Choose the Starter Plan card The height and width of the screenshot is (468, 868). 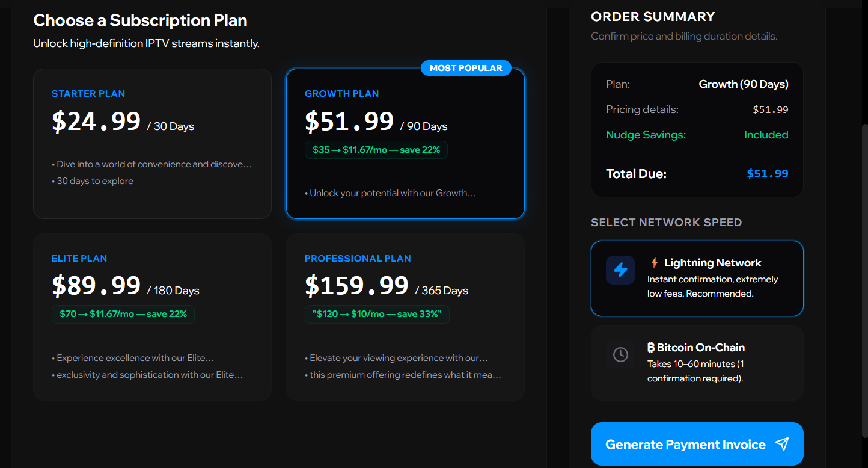[152, 144]
